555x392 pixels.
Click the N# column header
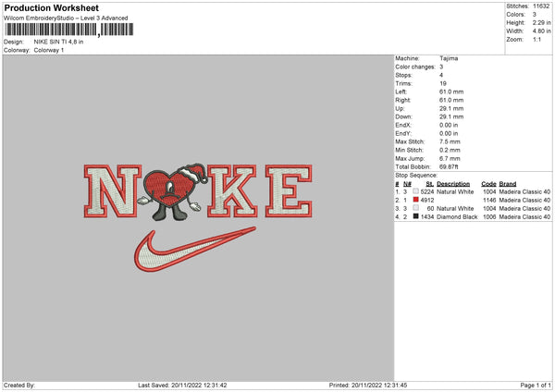tap(407, 184)
